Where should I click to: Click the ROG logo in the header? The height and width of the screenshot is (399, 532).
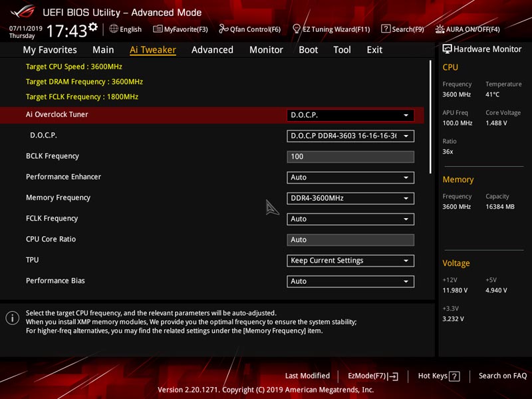23,11
